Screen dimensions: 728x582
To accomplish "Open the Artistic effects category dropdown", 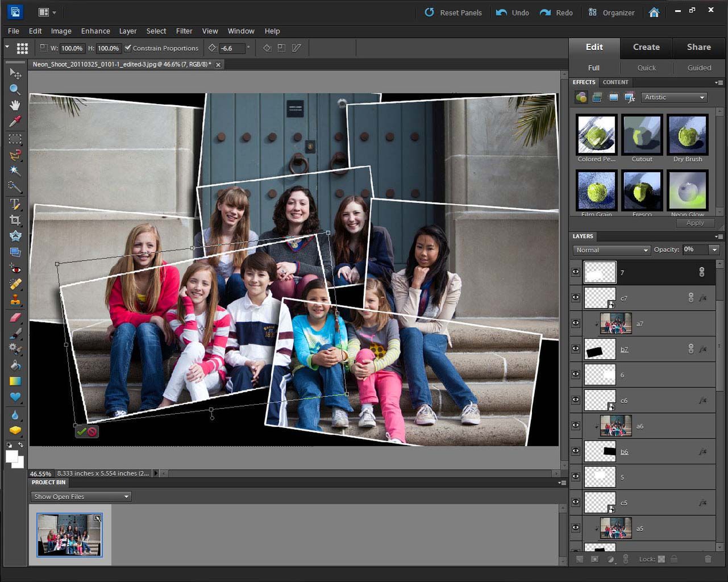I will point(674,97).
